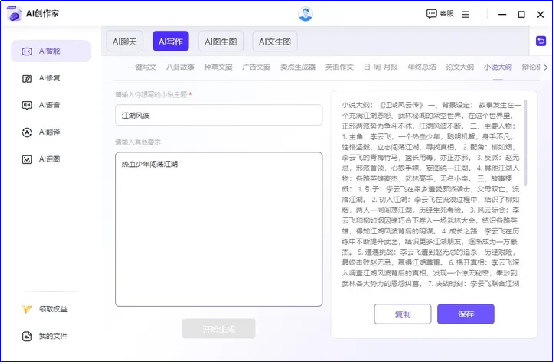Maximize the AI创作家 window

tap(521, 14)
